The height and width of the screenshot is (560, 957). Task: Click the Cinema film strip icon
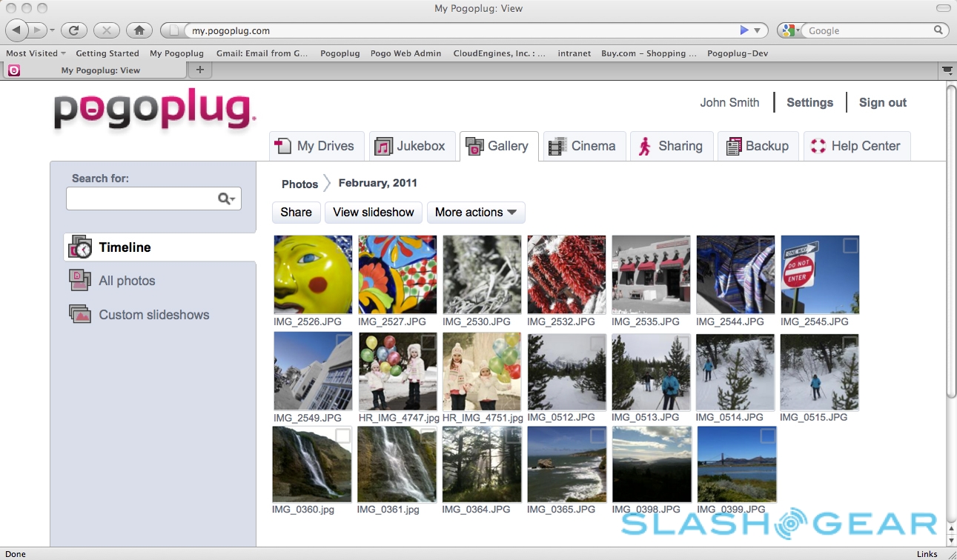tap(557, 146)
